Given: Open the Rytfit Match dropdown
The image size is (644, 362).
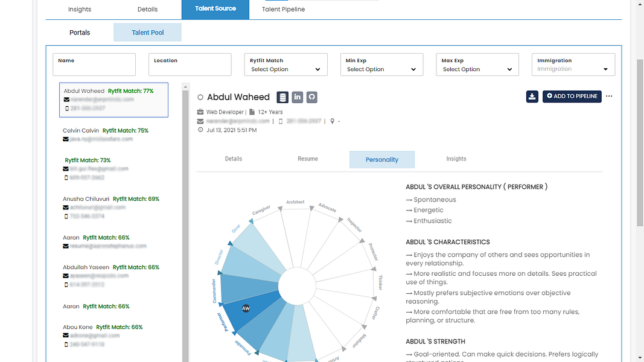Looking at the screenshot, I should click(x=285, y=65).
